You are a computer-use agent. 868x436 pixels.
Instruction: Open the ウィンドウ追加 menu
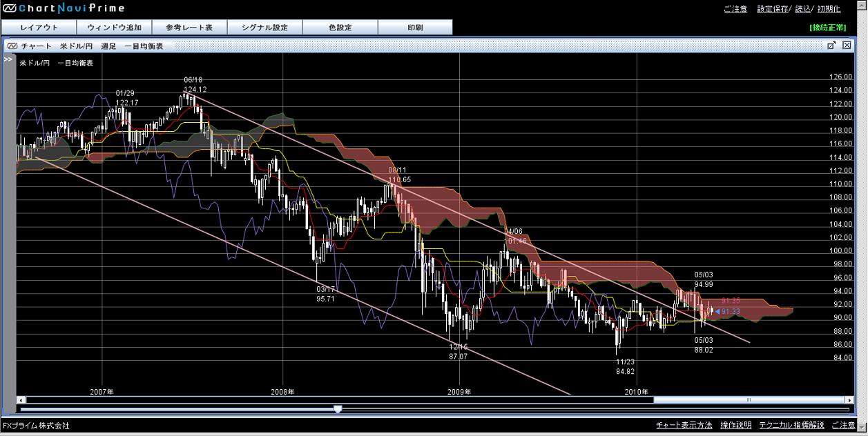[x=114, y=28]
